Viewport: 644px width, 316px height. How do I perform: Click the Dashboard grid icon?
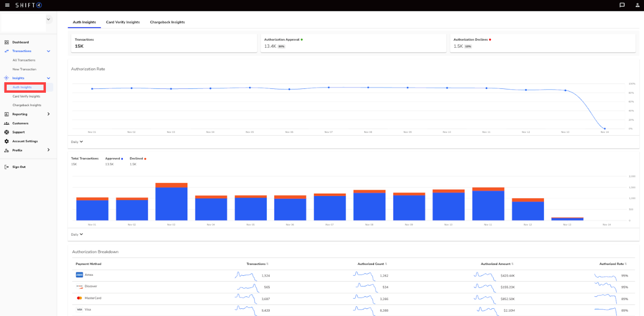pyautogui.click(x=7, y=42)
